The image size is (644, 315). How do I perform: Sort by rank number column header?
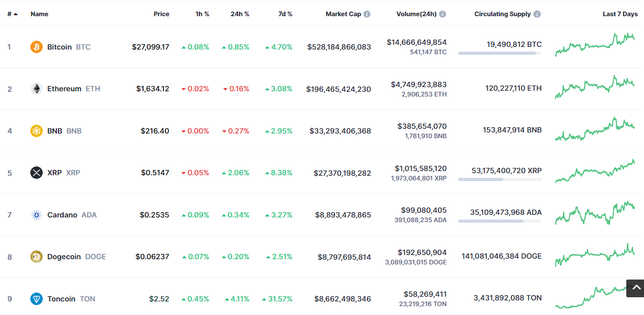pyautogui.click(x=13, y=14)
